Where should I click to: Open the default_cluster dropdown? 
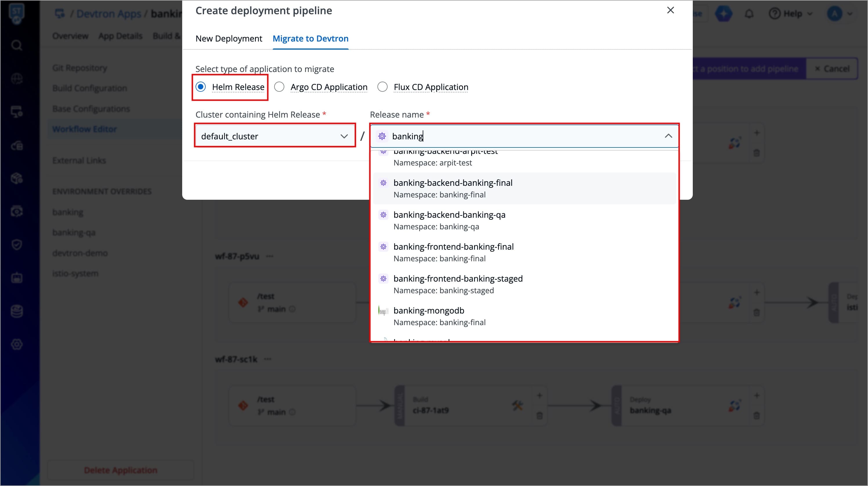pos(275,136)
